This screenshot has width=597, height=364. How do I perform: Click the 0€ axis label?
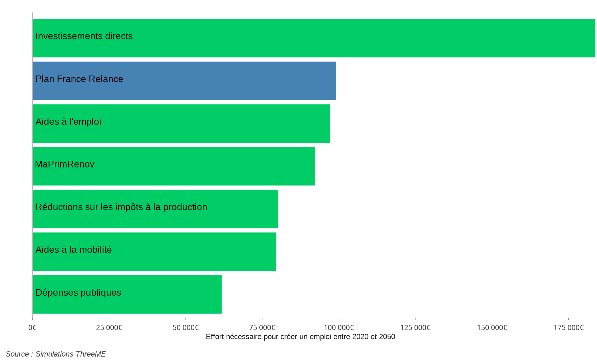coord(32,328)
